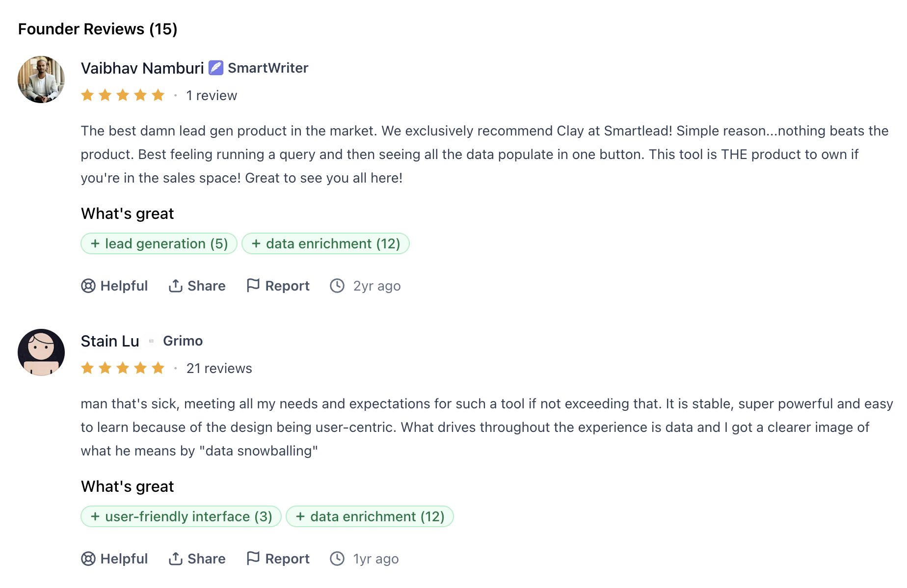Click the Share icon on Vaibhav's review
The height and width of the screenshot is (588, 907).
pyautogui.click(x=176, y=286)
